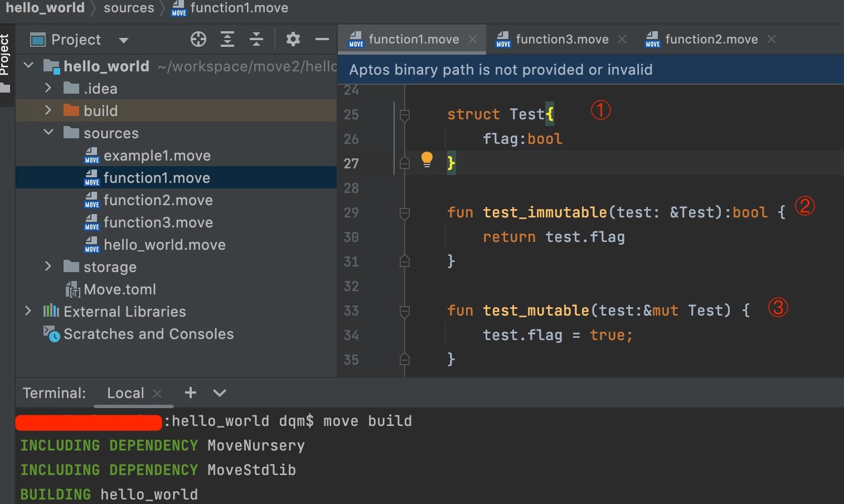
Task: Select the .idea folder row
Action: coord(176,88)
